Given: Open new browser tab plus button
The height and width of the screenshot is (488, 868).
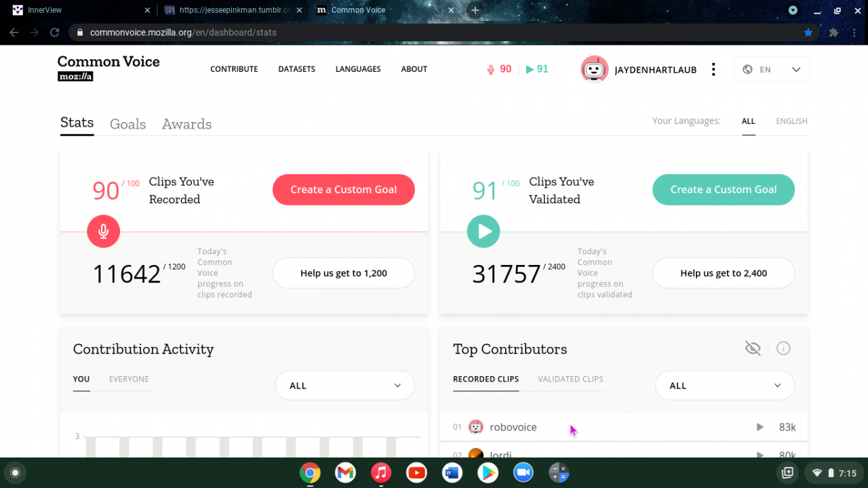Looking at the screenshot, I should pyautogui.click(x=475, y=10).
